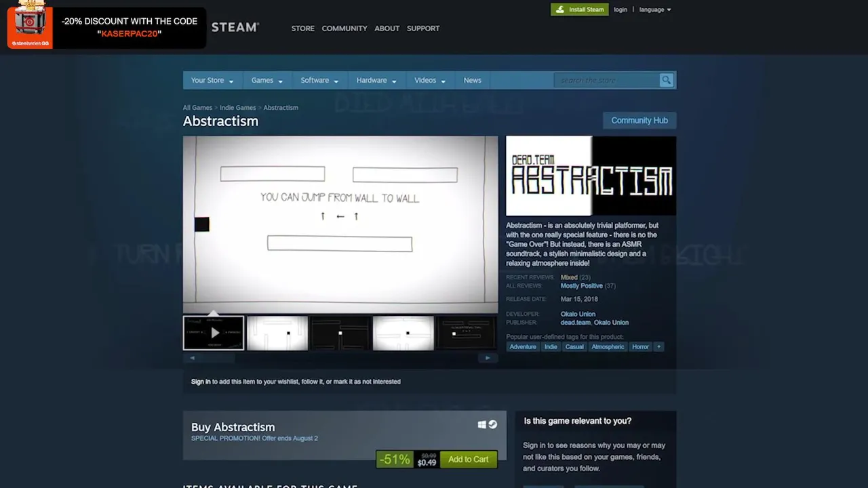Click Add to Cart button
Image resolution: width=868 pixels, height=488 pixels.
(468, 460)
